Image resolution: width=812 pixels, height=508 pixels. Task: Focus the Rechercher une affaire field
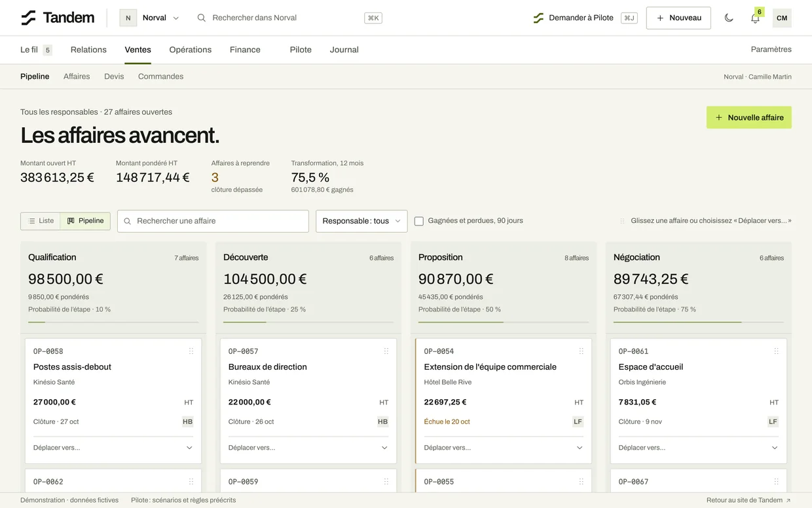click(213, 221)
